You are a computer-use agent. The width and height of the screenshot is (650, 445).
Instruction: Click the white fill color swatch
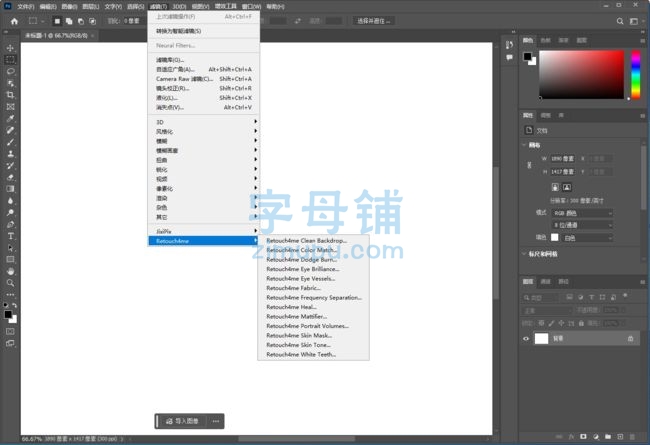pos(555,238)
